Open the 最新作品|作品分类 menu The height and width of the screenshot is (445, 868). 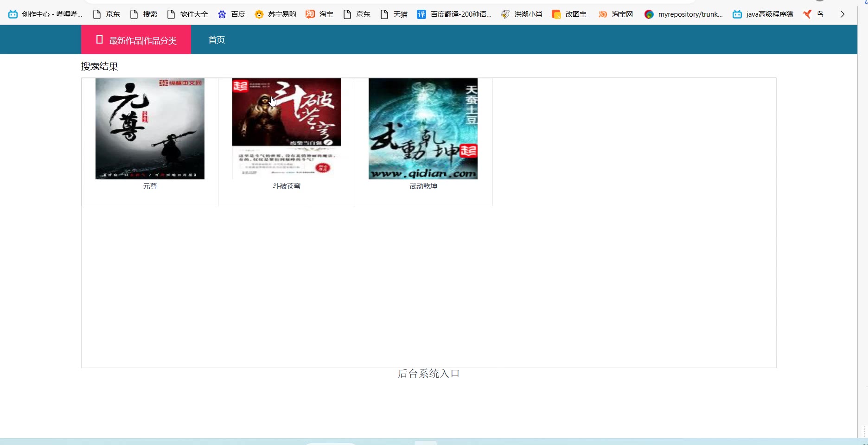pyautogui.click(x=136, y=40)
